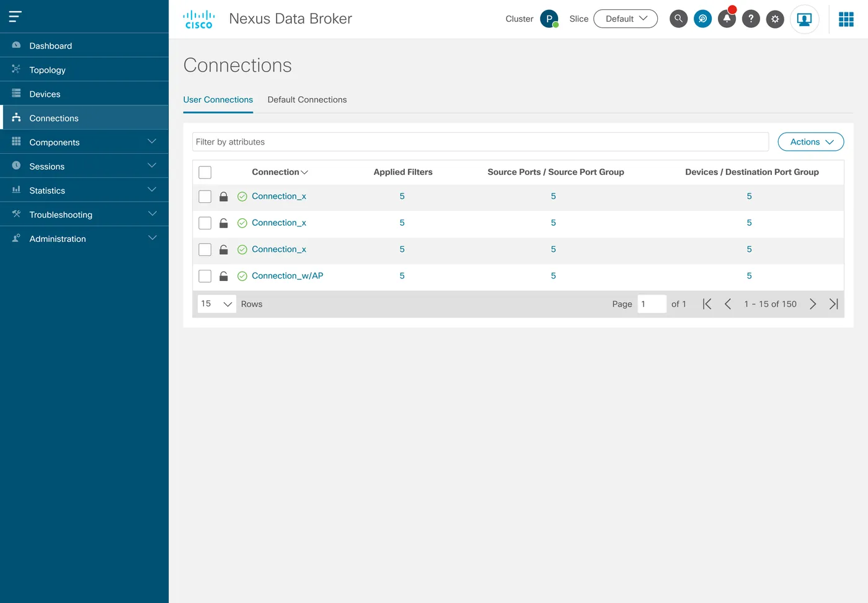
Task: Click the lock icon on Connection_w/AP row
Action: point(224,276)
